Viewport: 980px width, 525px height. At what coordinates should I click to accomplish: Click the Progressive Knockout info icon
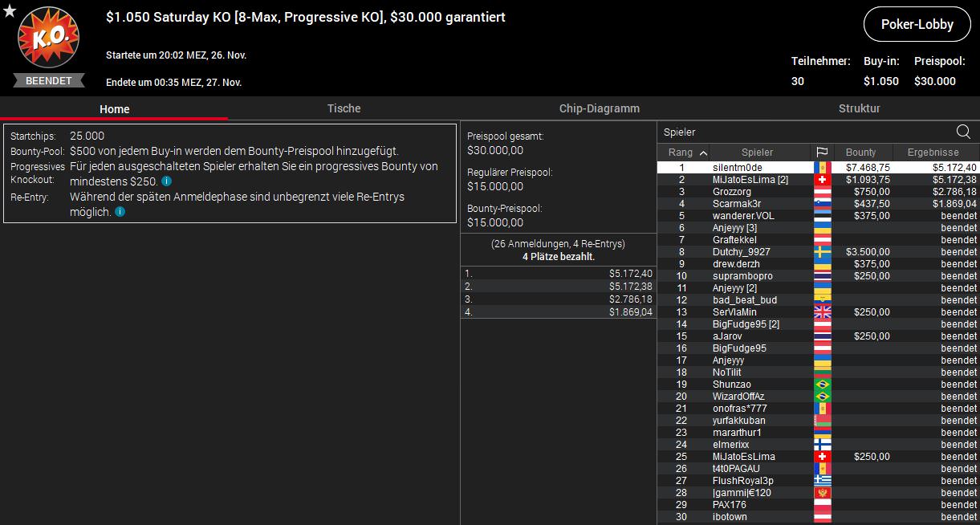click(x=166, y=181)
